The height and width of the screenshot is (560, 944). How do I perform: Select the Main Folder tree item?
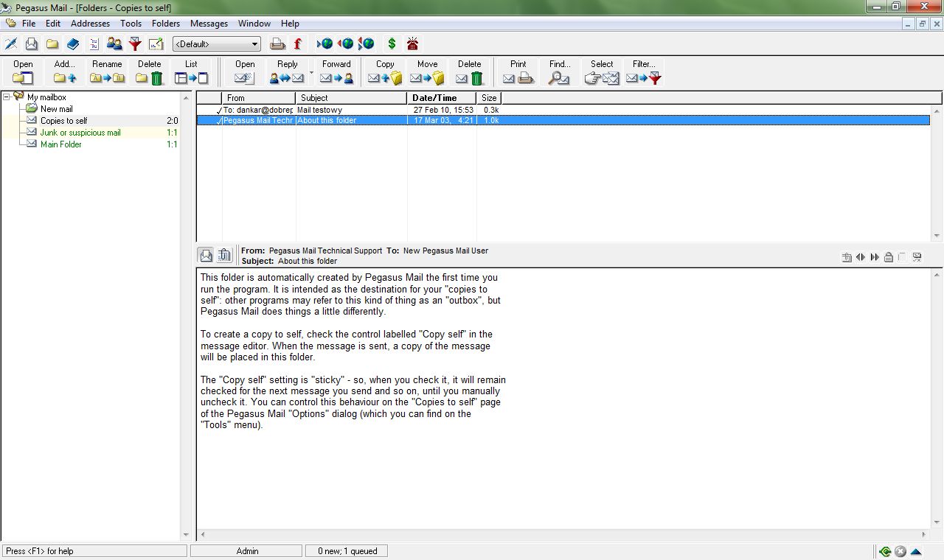coord(61,144)
